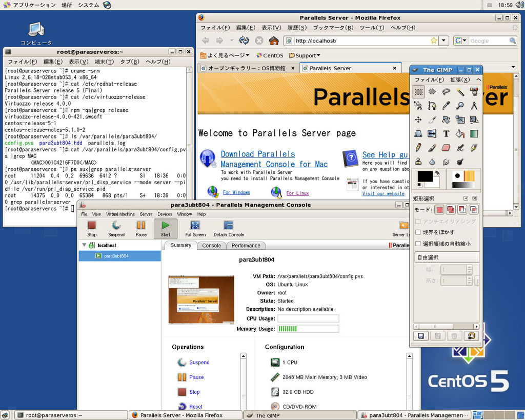The image size is (525, 420).
Task: Select the Clone stamp tool in GIMP
Action: (x=418, y=162)
